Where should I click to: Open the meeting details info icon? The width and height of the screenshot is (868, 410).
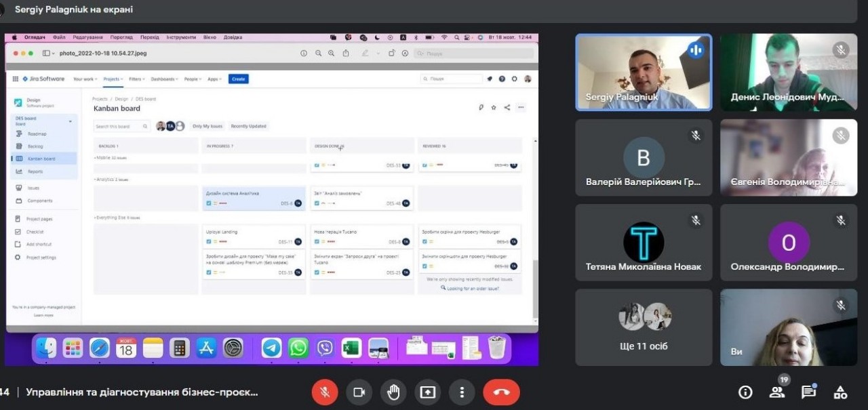coord(745,392)
